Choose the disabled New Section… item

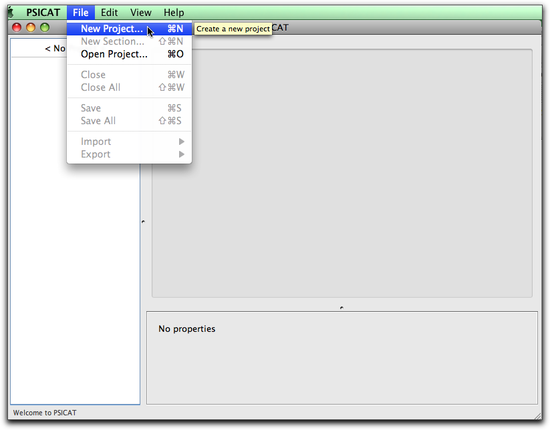[129, 41]
